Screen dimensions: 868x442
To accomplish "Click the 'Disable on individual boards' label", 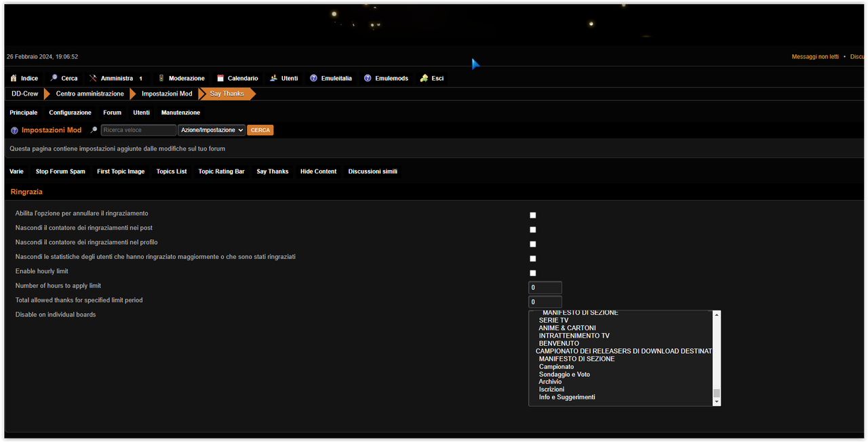I will [x=56, y=315].
